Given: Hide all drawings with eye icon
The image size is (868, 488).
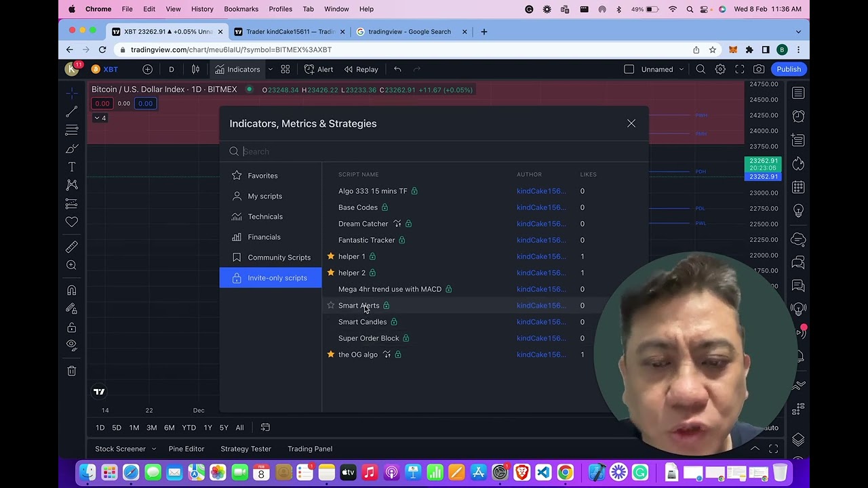Looking at the screenshot, I should point(72,345).
